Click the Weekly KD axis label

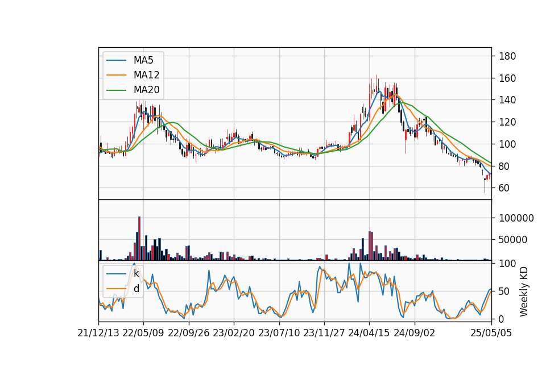(x=523, y=291)
